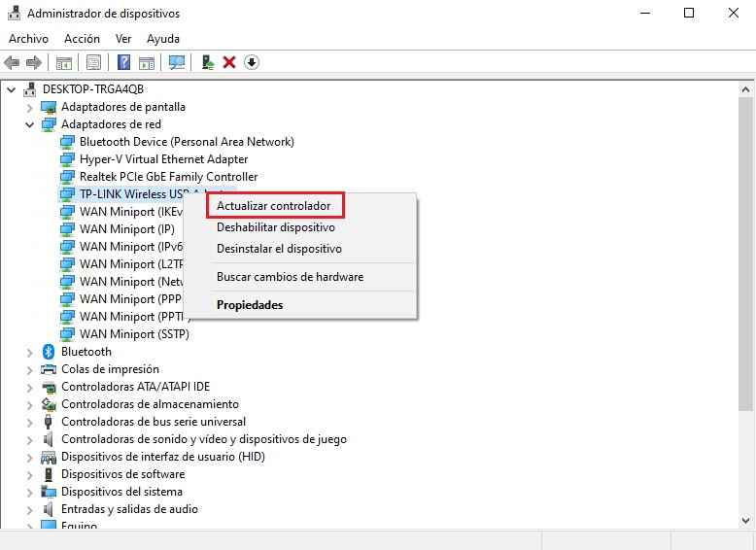Viewport: 756px width, 550px height.
Task: Choose Actualizar controlador from context menu
Action: pos(273,206)
